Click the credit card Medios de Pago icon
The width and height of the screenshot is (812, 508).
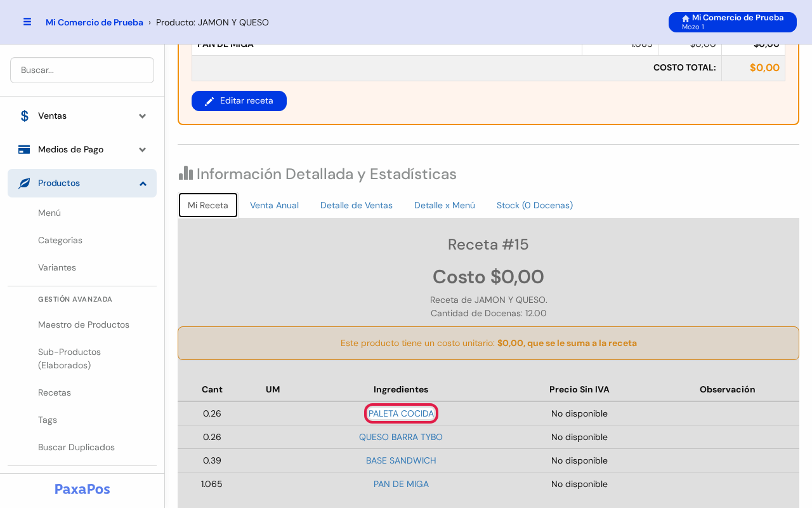pyautogui.click(x=24, y=149)
